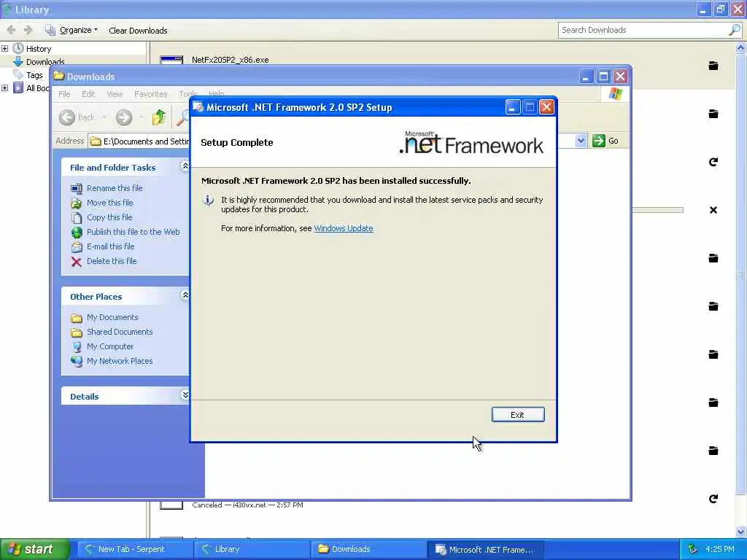Click the back arrow in Library toolbar
747x560 pixels.
(12, 30)
